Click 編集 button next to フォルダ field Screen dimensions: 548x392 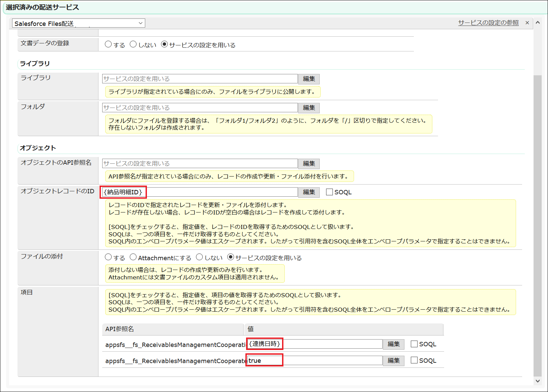(309, 108)
